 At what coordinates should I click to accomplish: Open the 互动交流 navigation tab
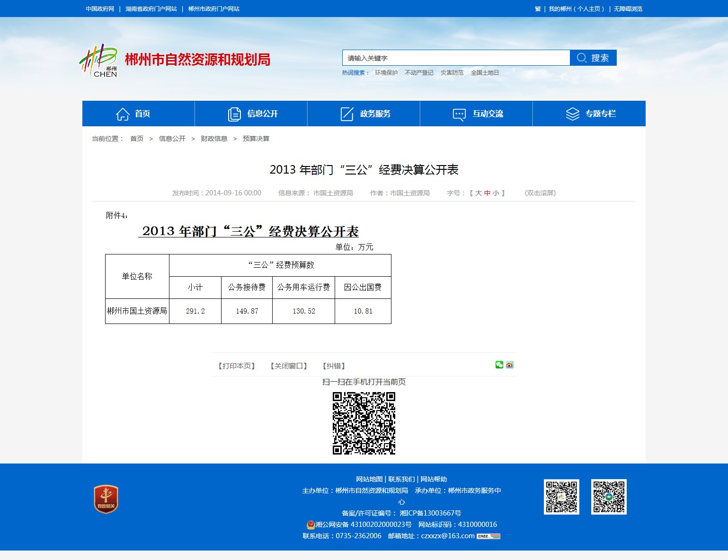(x=477, y=114)
